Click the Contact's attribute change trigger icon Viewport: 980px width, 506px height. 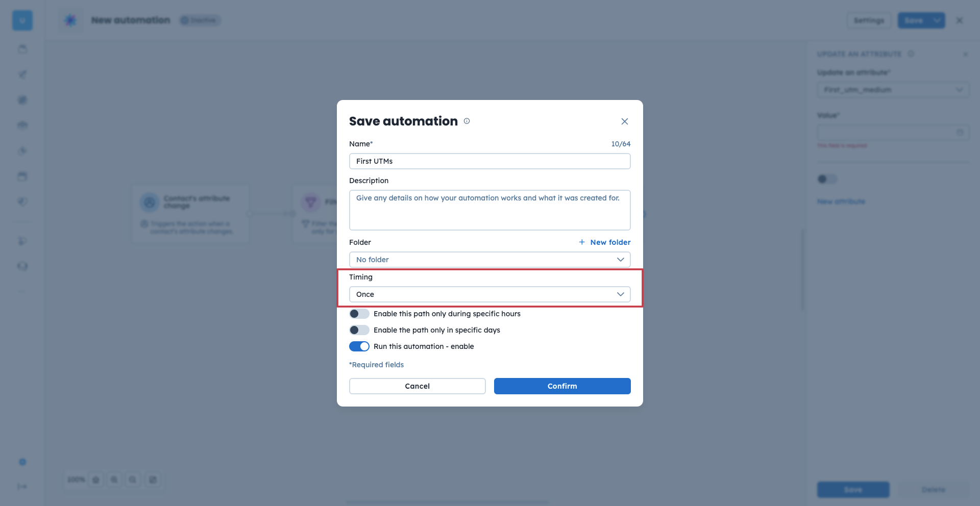(x=150, y=203)
